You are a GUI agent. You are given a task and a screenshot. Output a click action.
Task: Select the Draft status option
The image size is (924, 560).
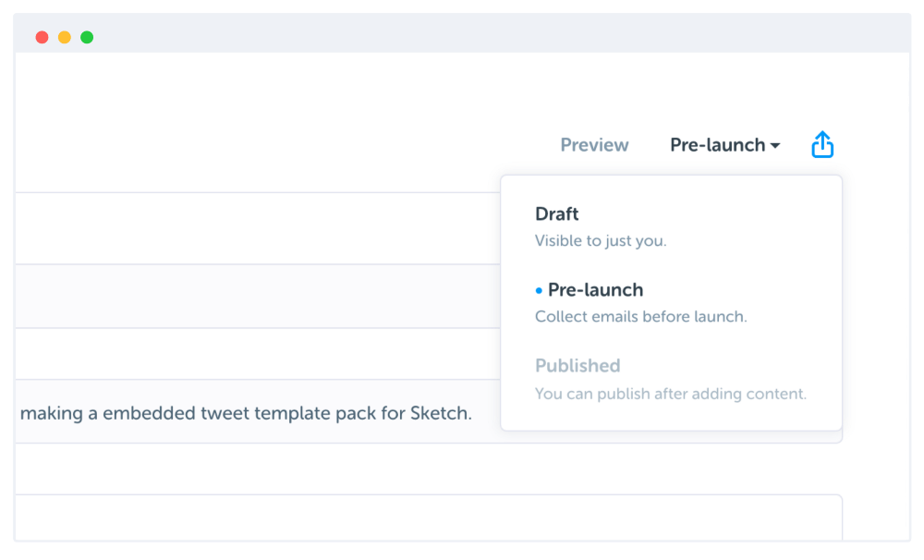pyautogui.click(x=557, y=214)
